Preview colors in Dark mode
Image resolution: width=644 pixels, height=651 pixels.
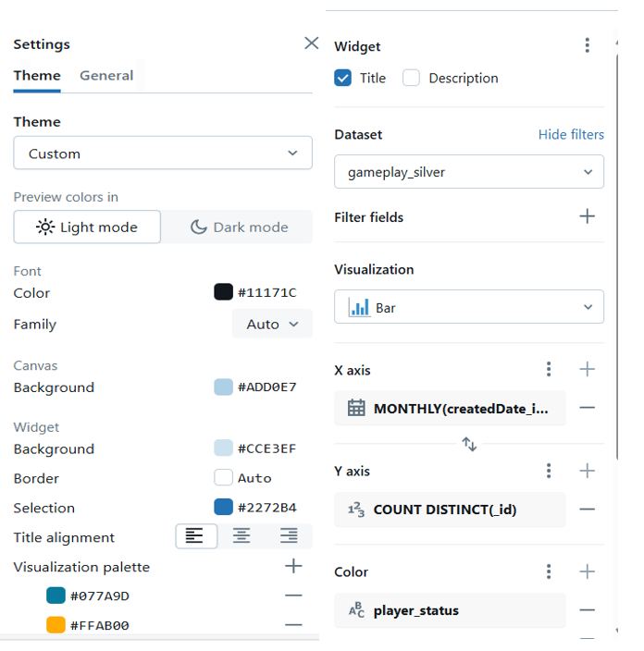[239, 227]
